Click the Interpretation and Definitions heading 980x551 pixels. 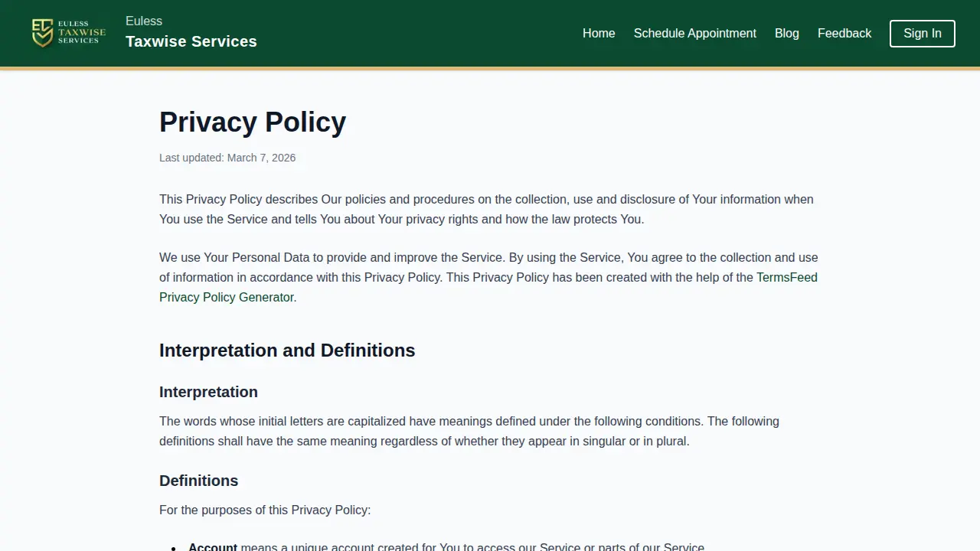coord(287,350)
